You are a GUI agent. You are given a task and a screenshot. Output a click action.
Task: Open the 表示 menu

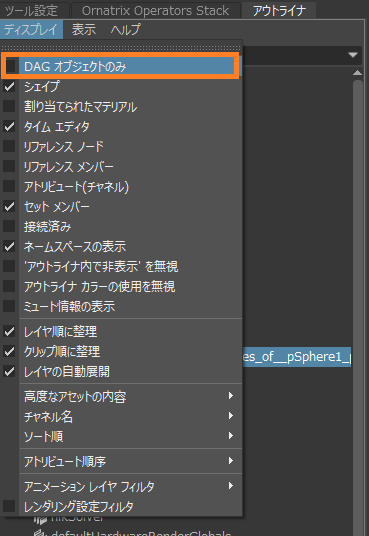84,29
